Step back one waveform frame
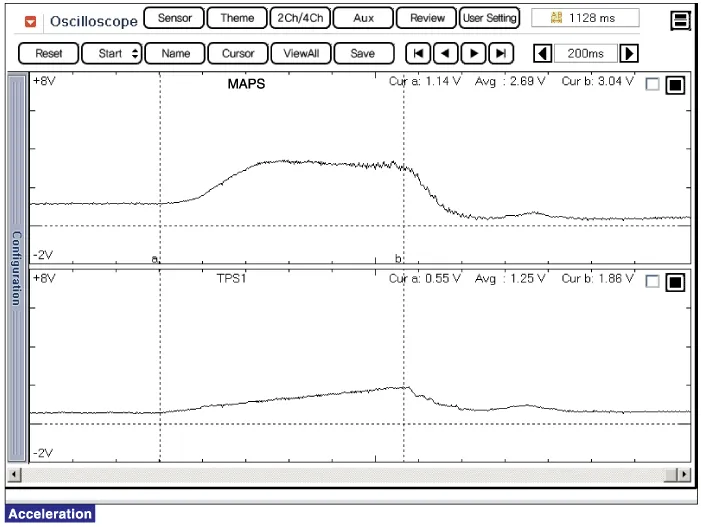Viewport: 701px width, 527px height. (x=446, y=53)
